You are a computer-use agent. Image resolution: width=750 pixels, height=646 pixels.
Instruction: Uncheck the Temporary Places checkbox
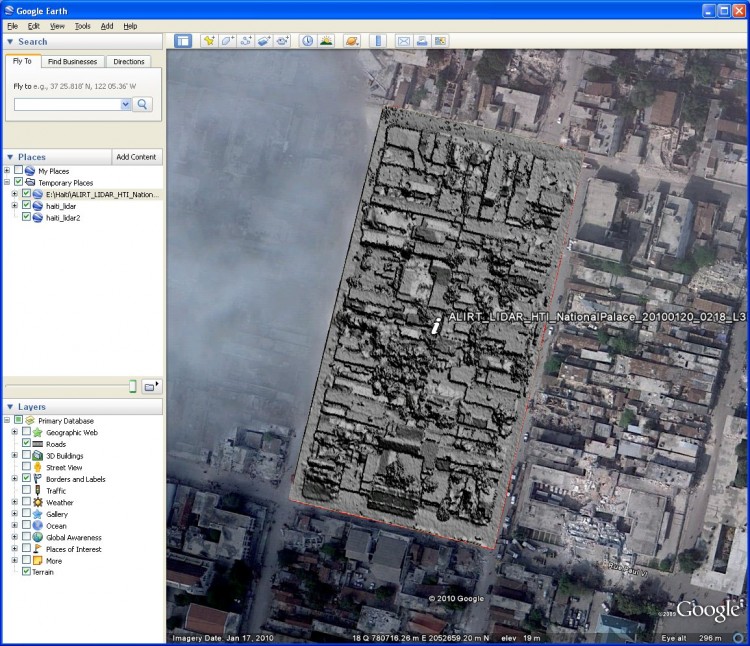click(x=18, y=182)
